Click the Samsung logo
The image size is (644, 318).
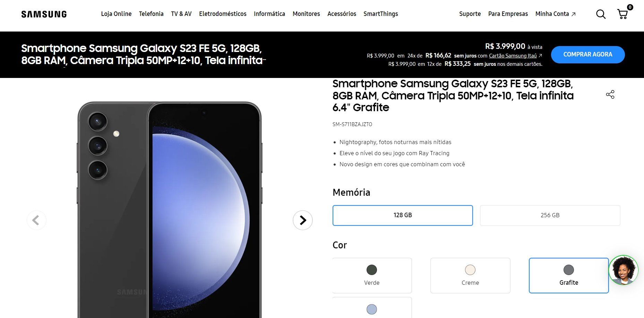(44, 14)
